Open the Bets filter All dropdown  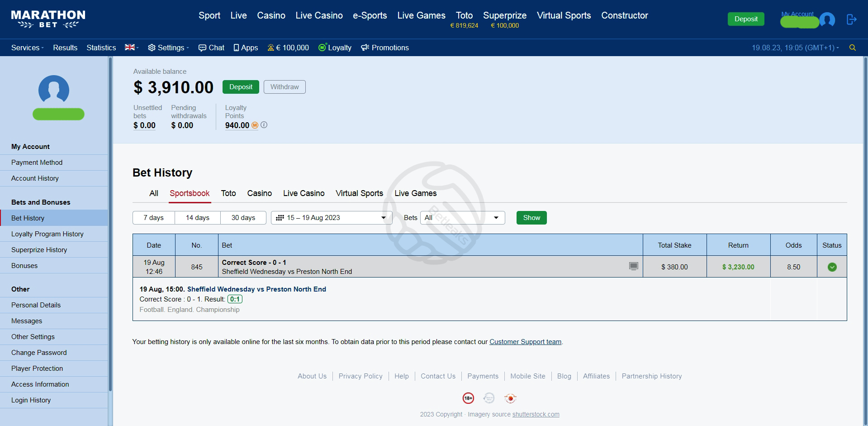[x=462, y=218]
